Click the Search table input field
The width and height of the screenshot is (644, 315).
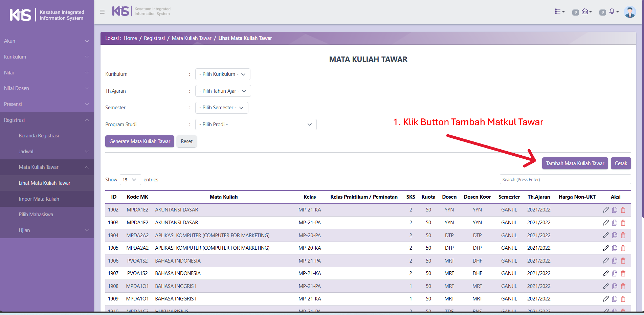[x=565, y=180]
